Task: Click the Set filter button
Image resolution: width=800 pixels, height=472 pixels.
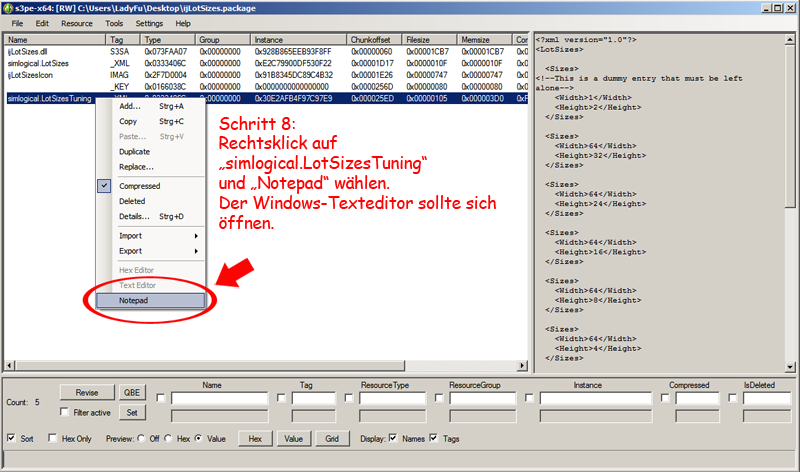Action: coord(132,412)
